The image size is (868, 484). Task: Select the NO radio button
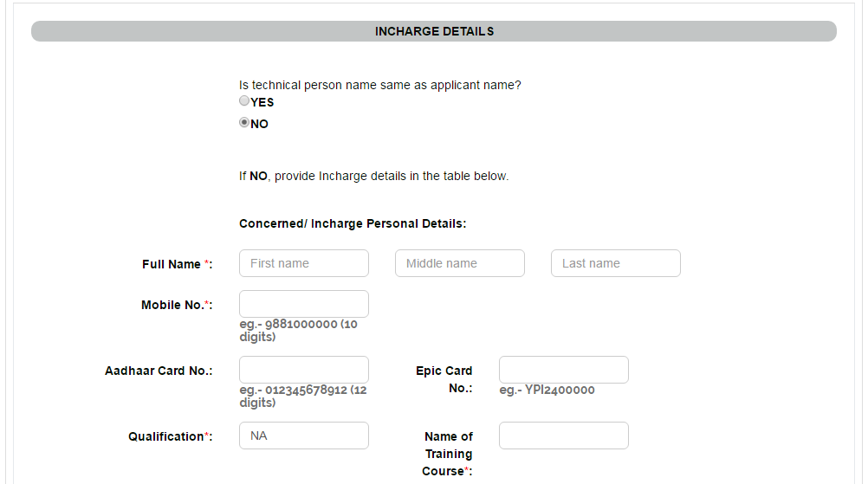click(x=244, y=122)
